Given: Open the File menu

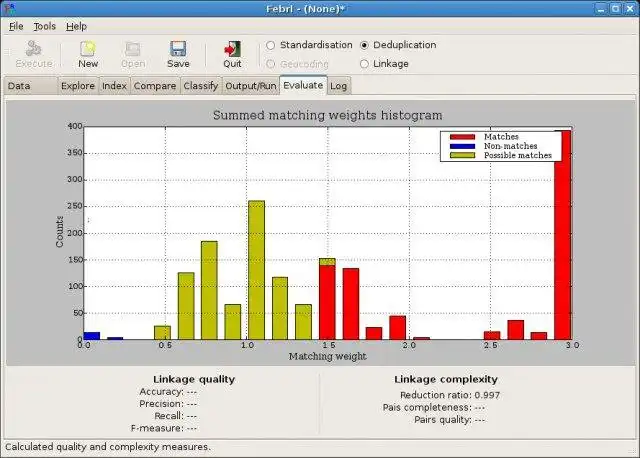Looking at the screenshot, I should point(16,27).
